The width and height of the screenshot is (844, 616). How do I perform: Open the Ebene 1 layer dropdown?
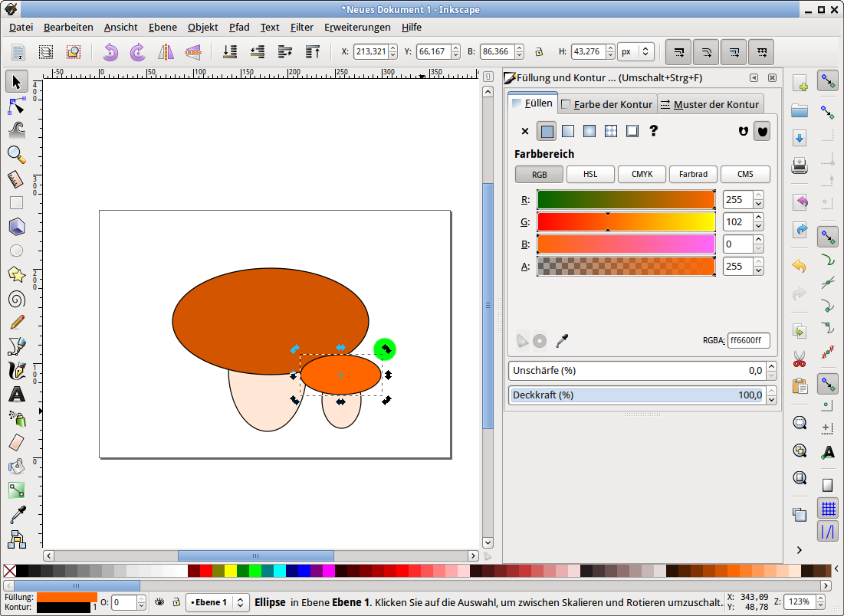coord(217,602)
